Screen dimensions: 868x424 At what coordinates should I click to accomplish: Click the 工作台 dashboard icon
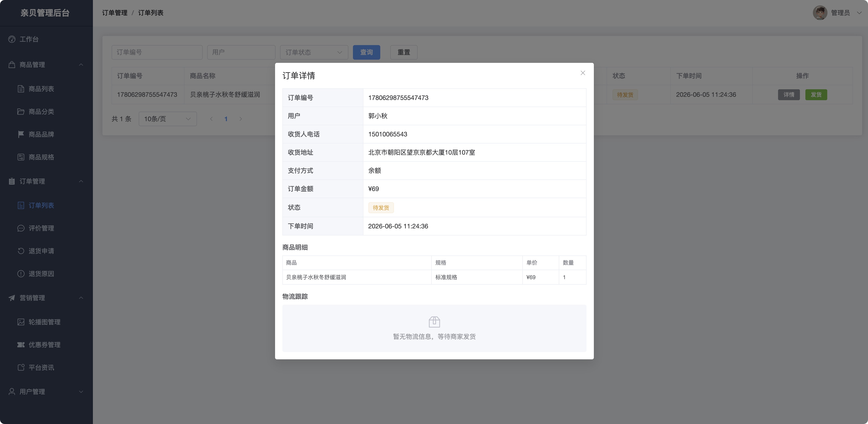point(12,39)
